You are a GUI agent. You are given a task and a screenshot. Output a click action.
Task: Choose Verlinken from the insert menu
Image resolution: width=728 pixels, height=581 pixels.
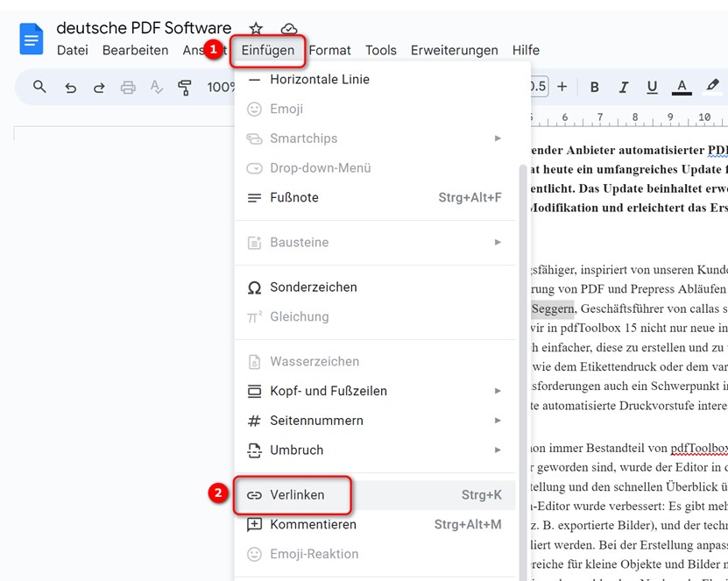click(297, 495)
